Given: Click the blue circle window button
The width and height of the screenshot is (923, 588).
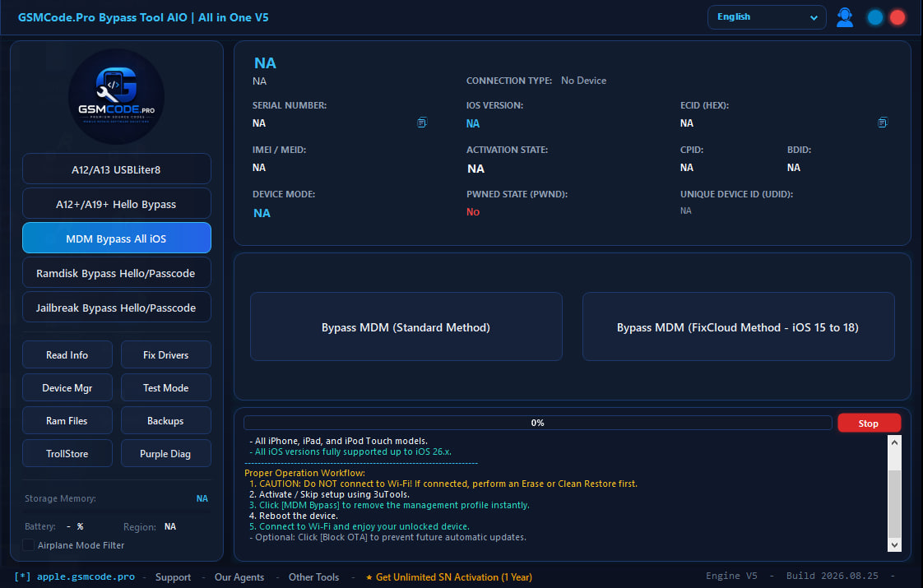Looking at the screenshot, I should pyautogui.click(x=875, y=17).
